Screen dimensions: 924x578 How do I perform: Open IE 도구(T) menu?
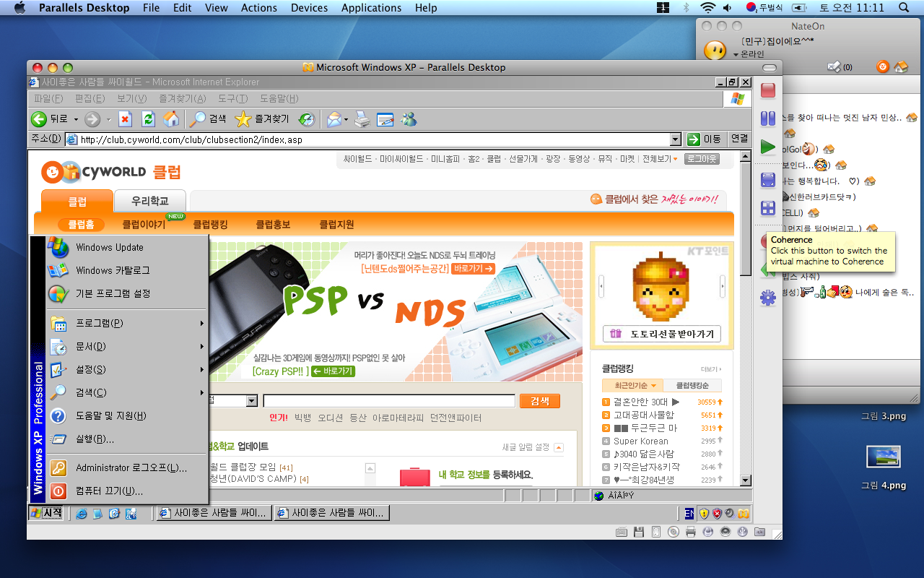pyautogui.click(x=233, y=99)
